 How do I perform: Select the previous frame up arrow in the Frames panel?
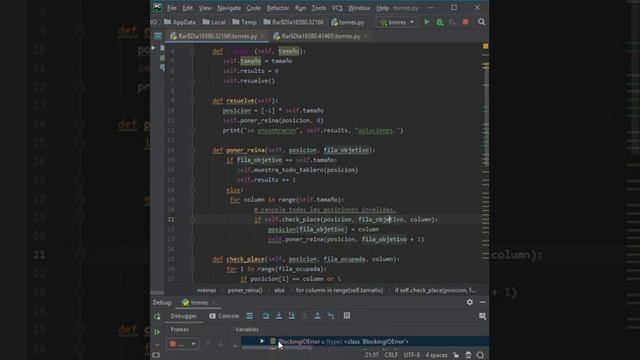click(x=208, y=344)
